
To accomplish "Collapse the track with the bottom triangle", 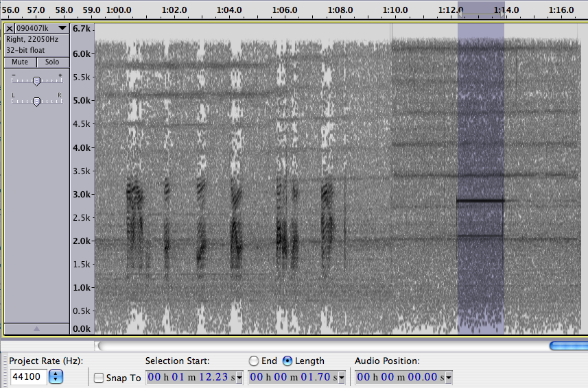I will click(x=36, y=329).
